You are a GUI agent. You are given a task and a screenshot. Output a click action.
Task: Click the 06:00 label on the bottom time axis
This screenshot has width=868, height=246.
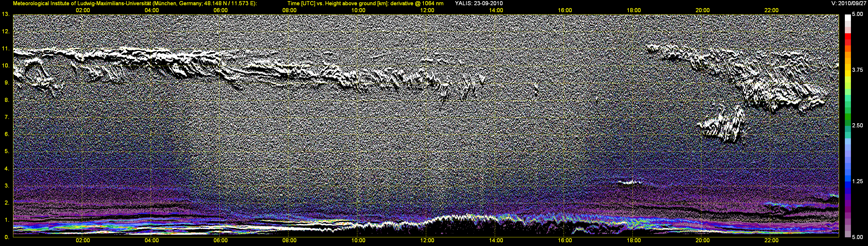point(220,240)
